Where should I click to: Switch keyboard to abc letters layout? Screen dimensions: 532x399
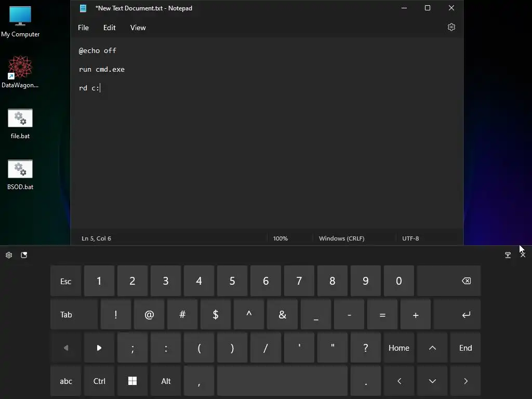click(x=66, y=381)
